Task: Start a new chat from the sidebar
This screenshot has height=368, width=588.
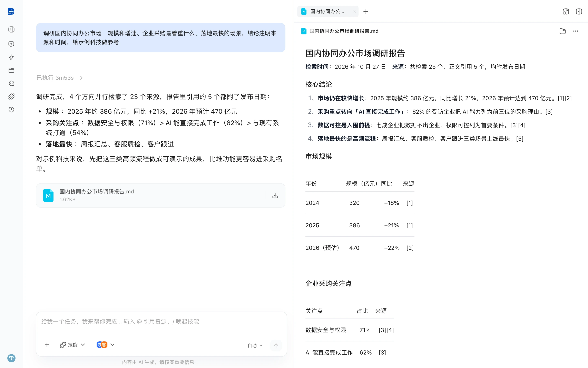Action: (x=11, y=44)
